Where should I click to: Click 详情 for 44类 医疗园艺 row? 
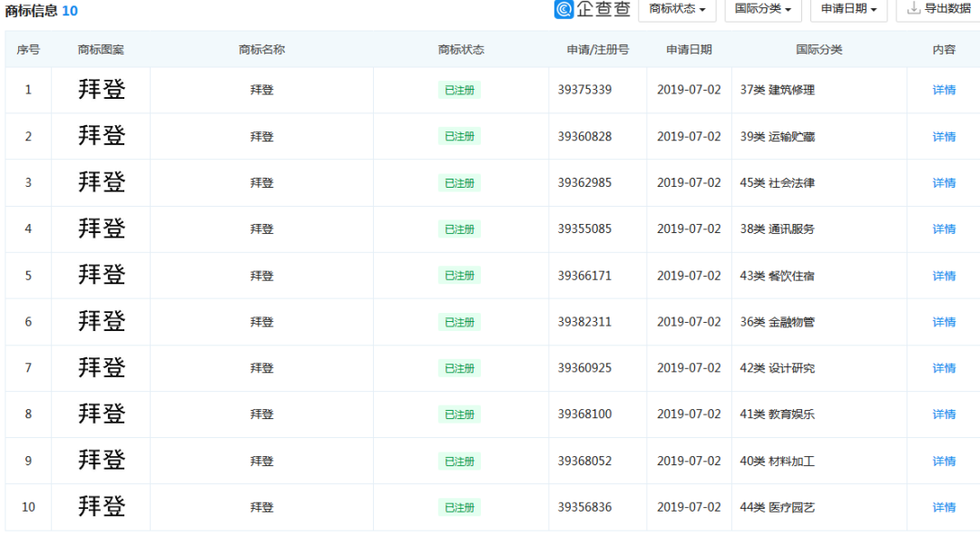pos(944,507)
